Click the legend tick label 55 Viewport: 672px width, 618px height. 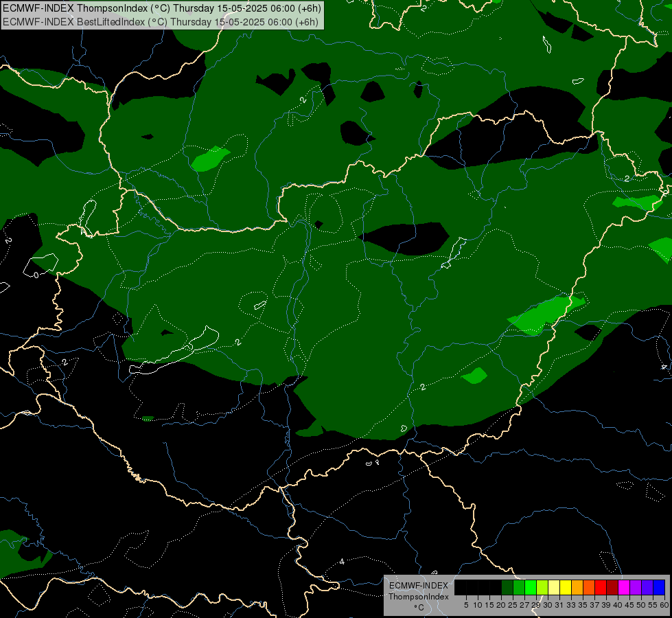(653, 605)
